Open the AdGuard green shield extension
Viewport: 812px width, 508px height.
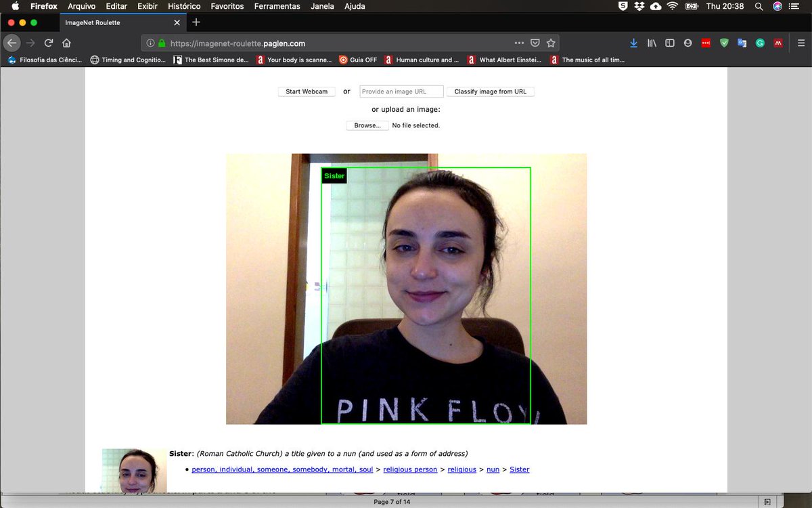point(724,43)
